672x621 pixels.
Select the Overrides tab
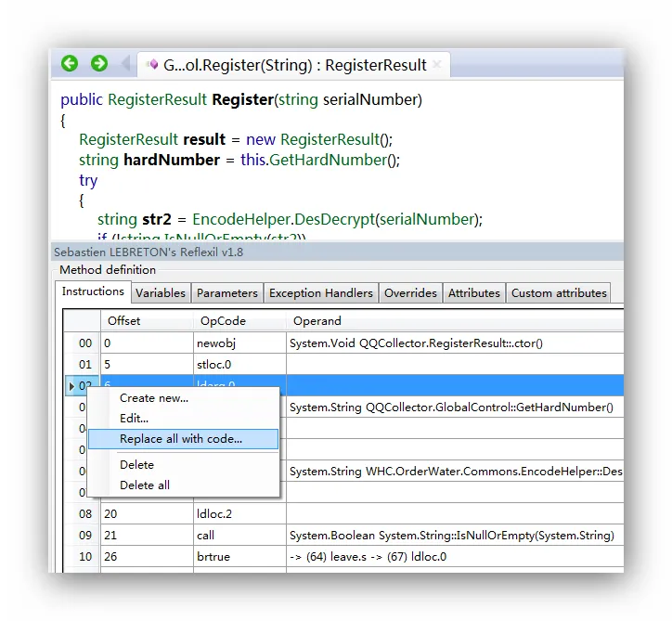pyautogui.click(x=410, y=292)
